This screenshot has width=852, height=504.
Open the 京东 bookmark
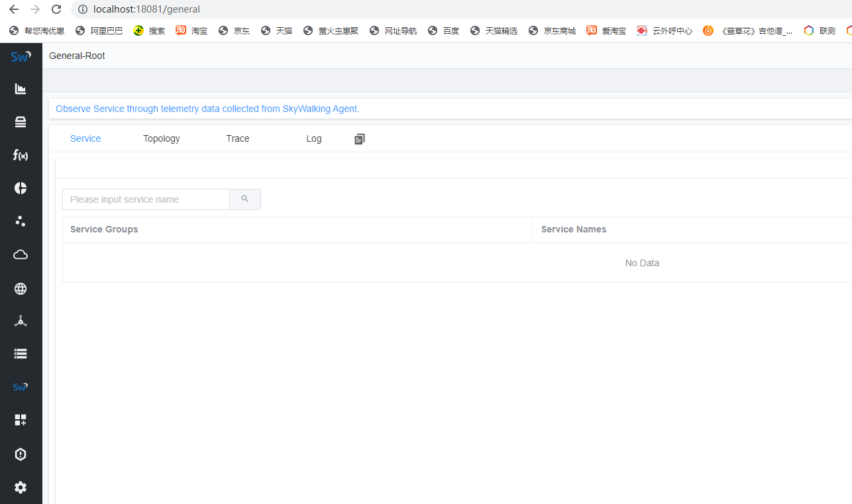click(235, 30)
